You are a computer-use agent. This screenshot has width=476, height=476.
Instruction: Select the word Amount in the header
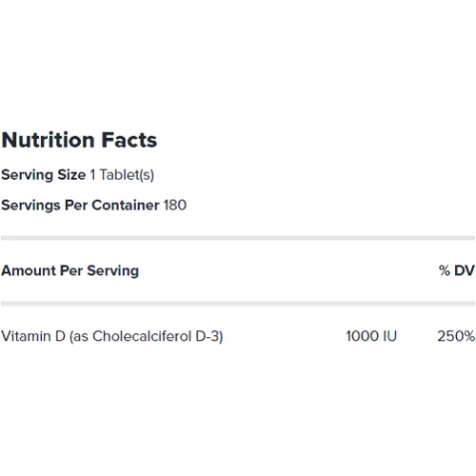point(29,270)
